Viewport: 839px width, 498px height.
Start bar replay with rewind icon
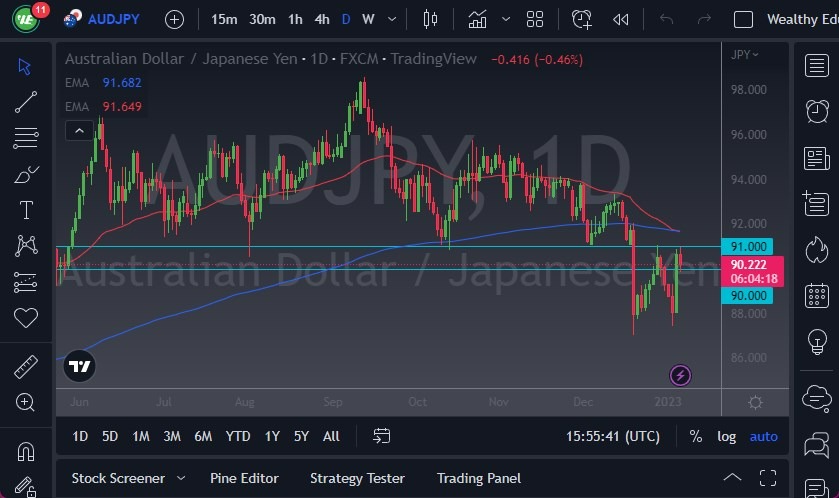621,20
